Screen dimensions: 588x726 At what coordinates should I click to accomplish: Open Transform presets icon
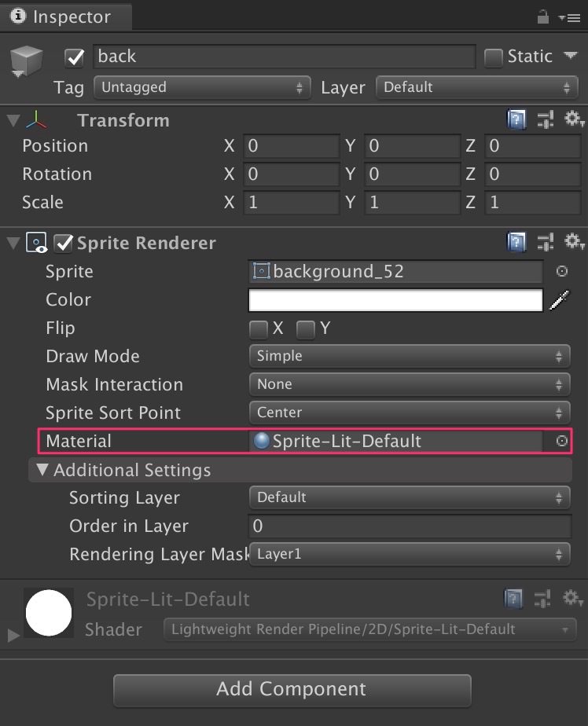click(x=546, y=119)
